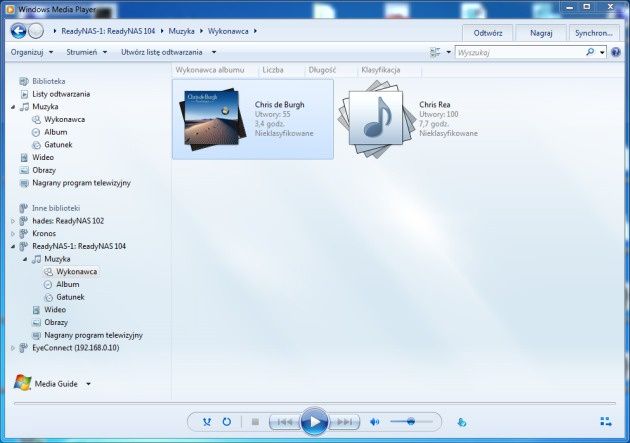Stop playback with the stop button
Viewport: 630px width, 443px height.
click(x=255, y=422)
